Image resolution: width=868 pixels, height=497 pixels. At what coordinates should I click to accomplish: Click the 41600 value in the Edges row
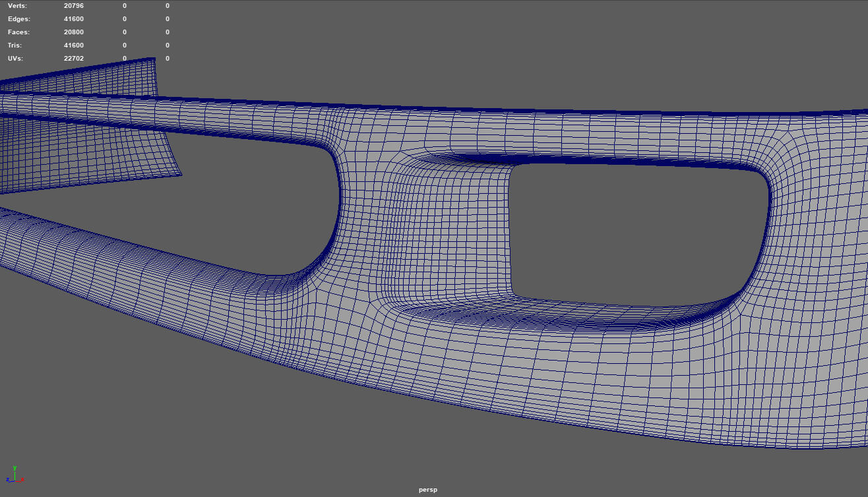pos(74,19)
